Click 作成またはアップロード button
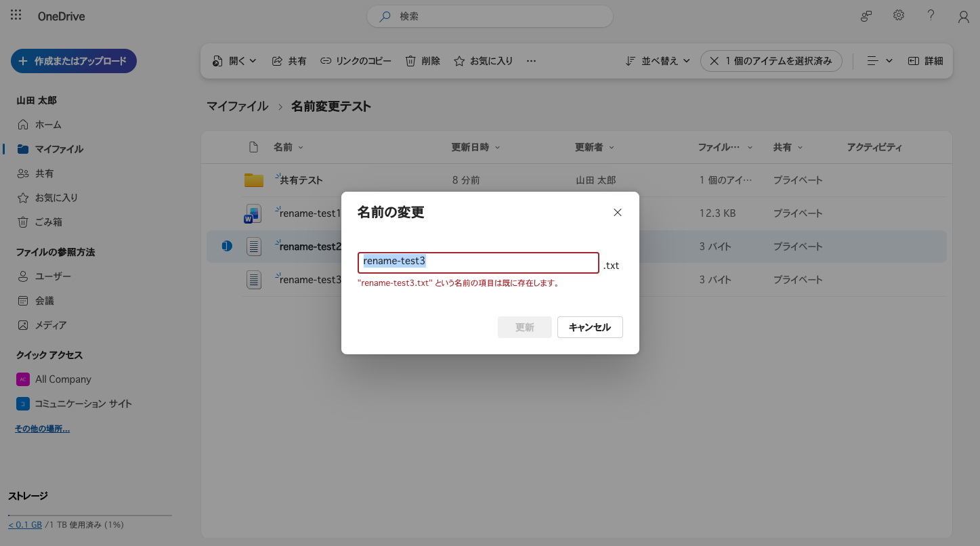 pyautogui.click(x=74, y=61)
